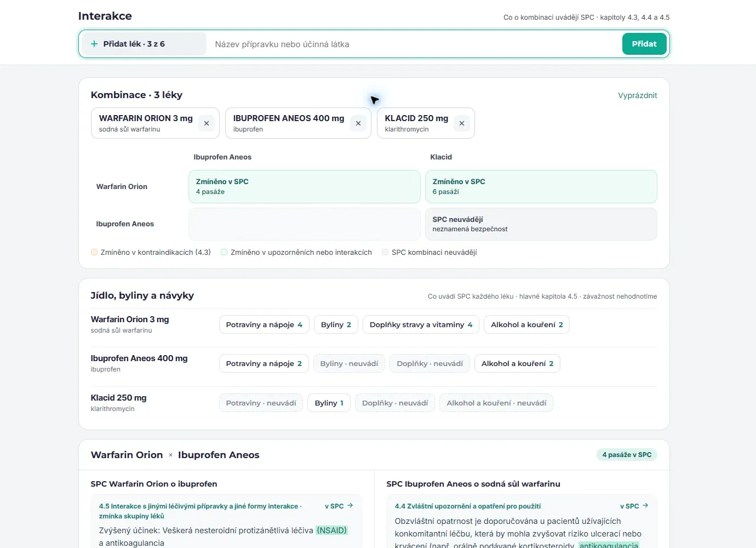
Task: Click the plus icon beside Přidat lék
Action: [94, 44]
